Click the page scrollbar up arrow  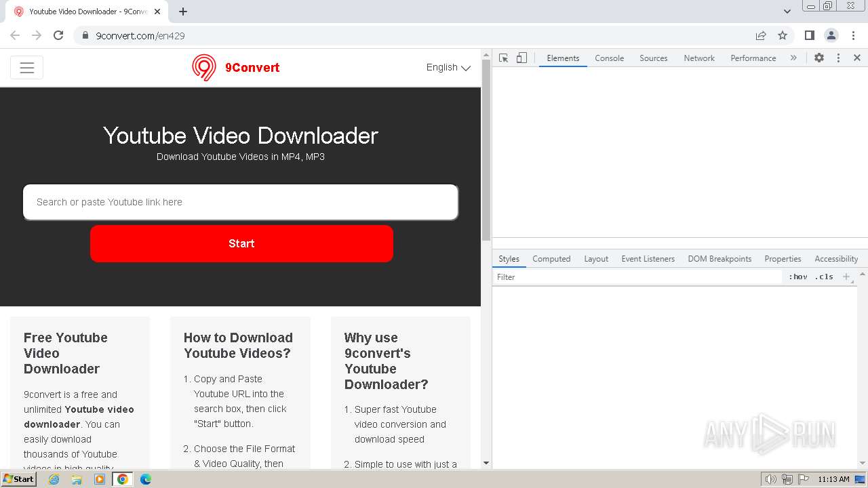[486, 54]
